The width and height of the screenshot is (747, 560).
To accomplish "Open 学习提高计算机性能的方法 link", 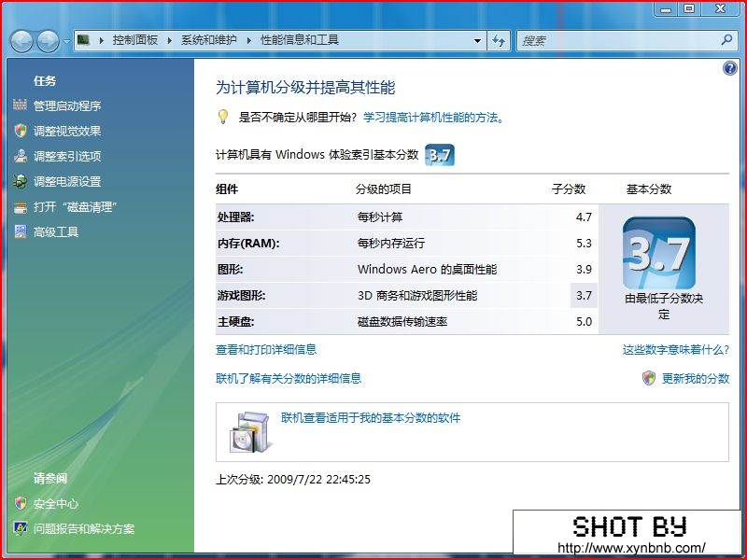I will pyautogui.click(x=433, y=118).
